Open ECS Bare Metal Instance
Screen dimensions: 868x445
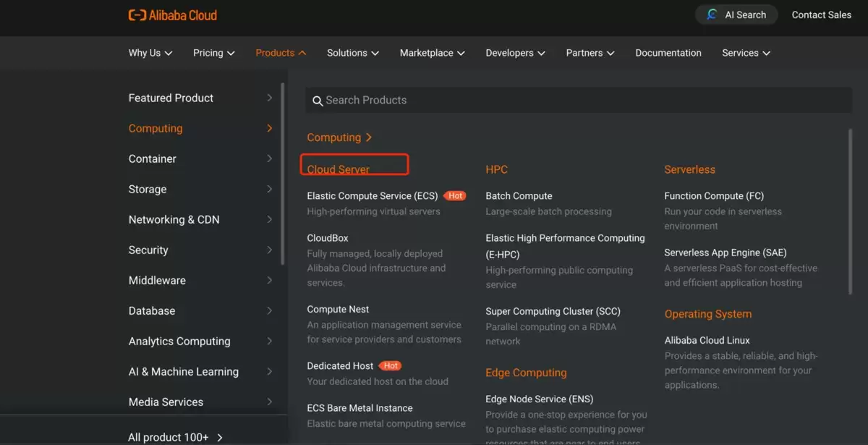point(359,408)
